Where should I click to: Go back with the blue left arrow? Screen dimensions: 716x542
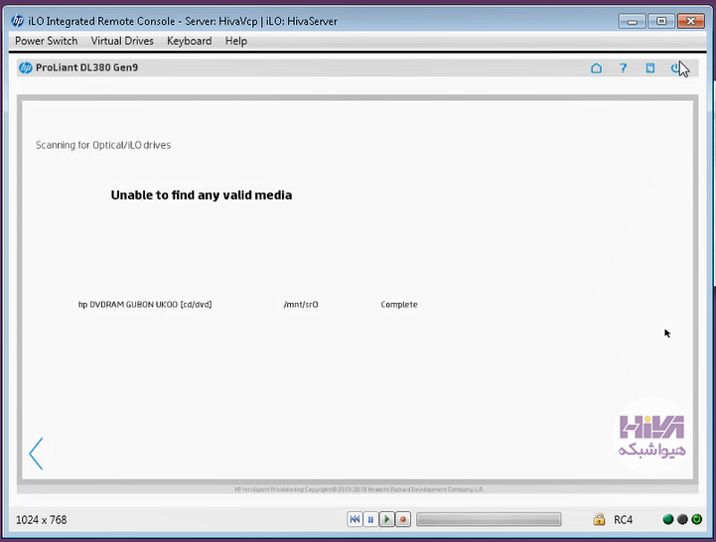tap(36, 453)
